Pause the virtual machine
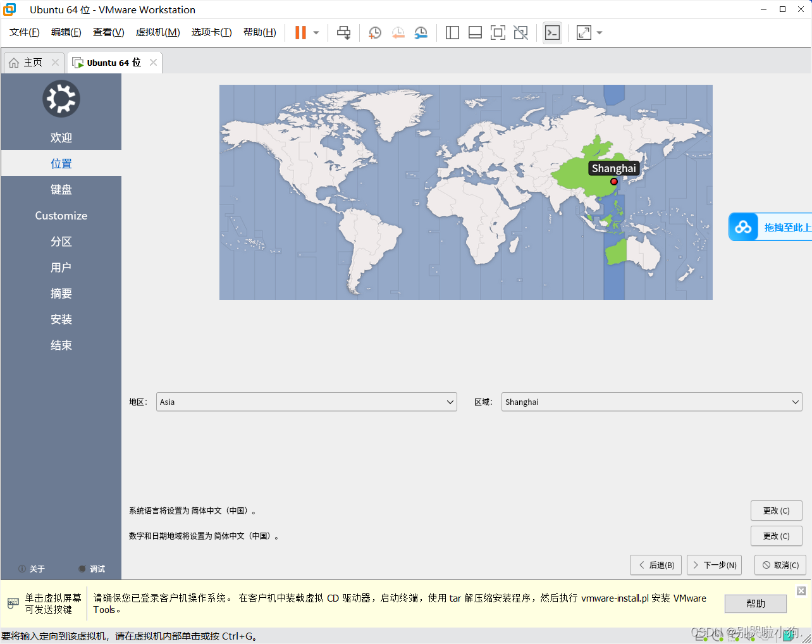 point(300,32)
